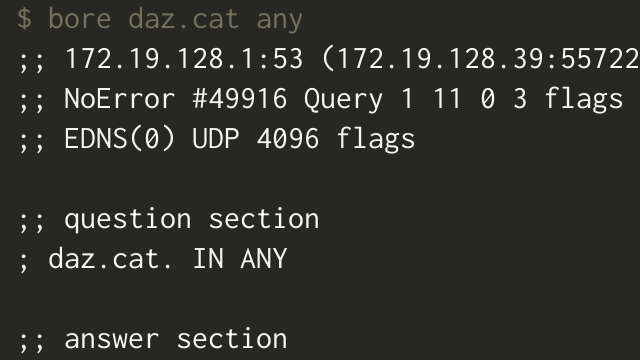The height and width of the screenshot is (360, 640).
Task: Click the dollar sign shell prompt
Action: pos(24,19)
